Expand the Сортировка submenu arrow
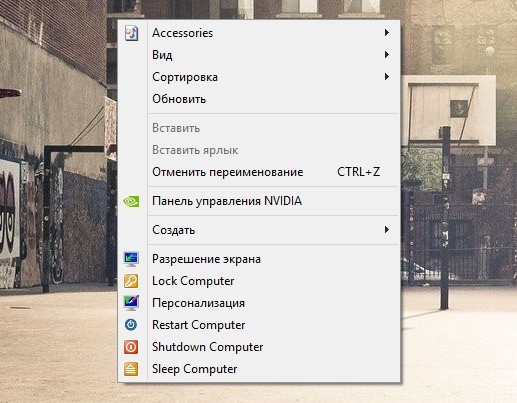 click(x=387, y=77)
